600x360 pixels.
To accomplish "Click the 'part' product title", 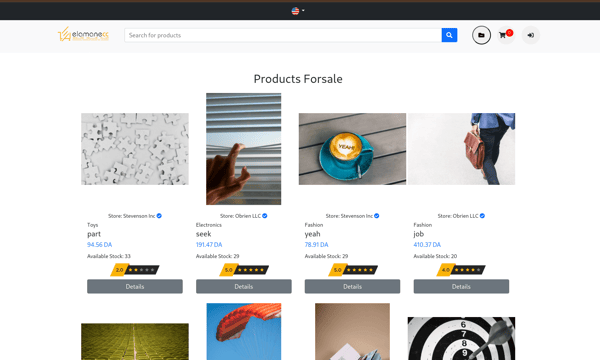I will point(94,234).
